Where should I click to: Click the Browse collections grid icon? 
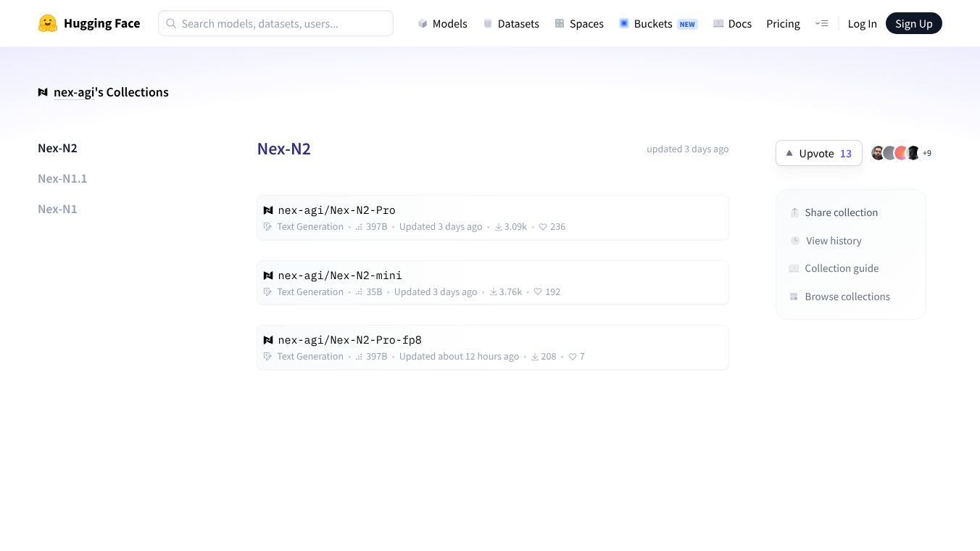coord(794,297)
